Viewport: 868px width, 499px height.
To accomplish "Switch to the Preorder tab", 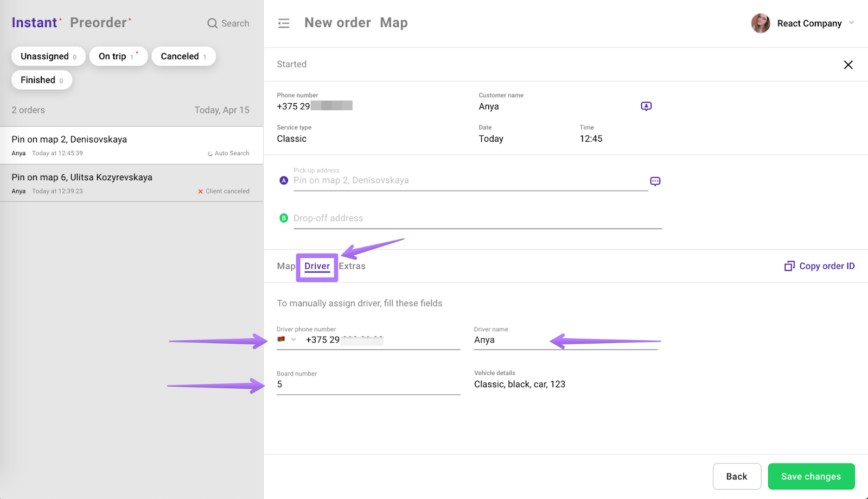I will click(99, 23).
